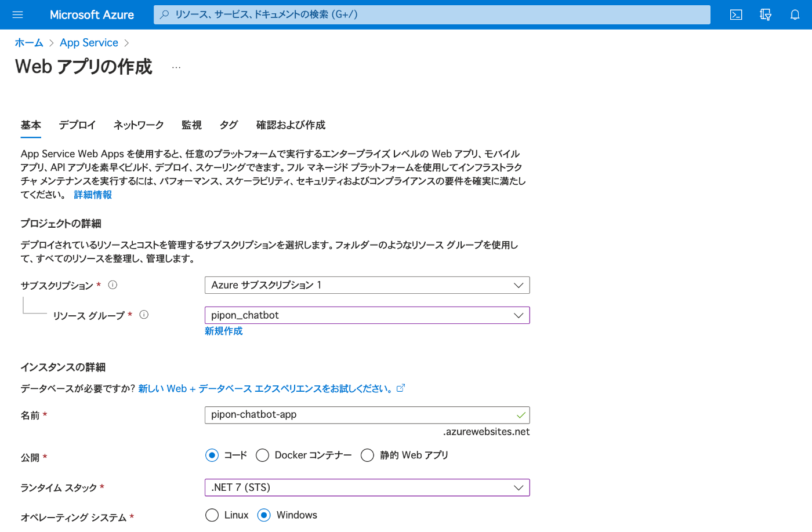Screen dimensions: 812x532
Task: Click 新規作成 under resource group
Action: click(223, 331)
